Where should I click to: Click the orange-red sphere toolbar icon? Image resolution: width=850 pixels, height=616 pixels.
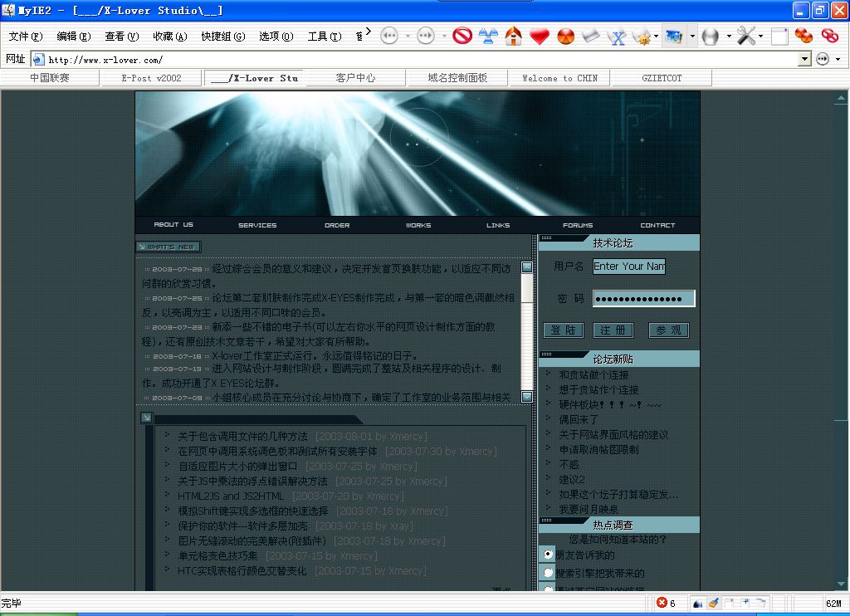[x=565, y=37]
